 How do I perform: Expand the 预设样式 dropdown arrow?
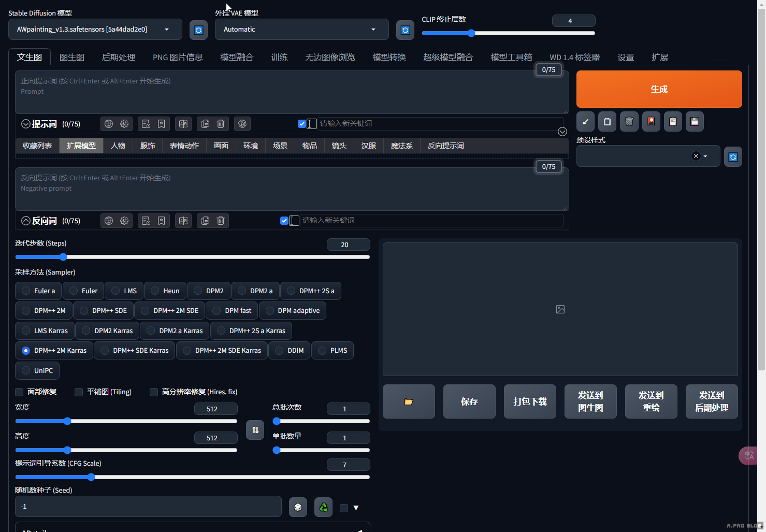tap(705, 156)
